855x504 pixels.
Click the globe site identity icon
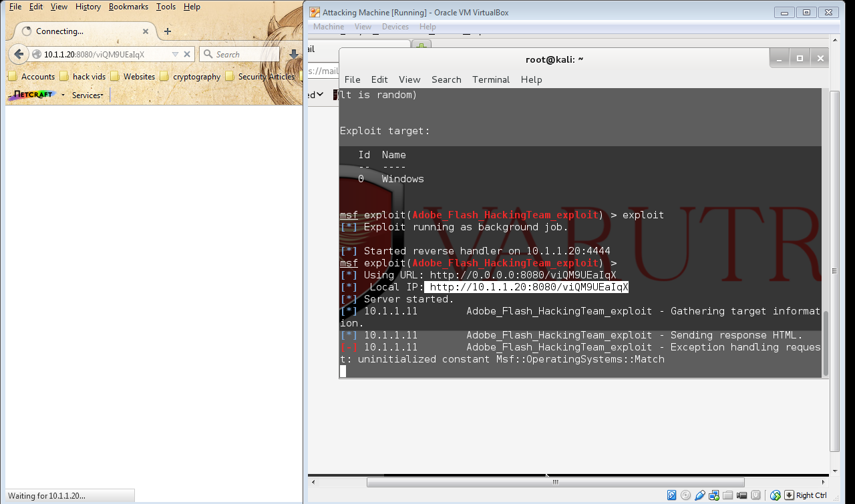pyautogui.click(x=37, y=54)
